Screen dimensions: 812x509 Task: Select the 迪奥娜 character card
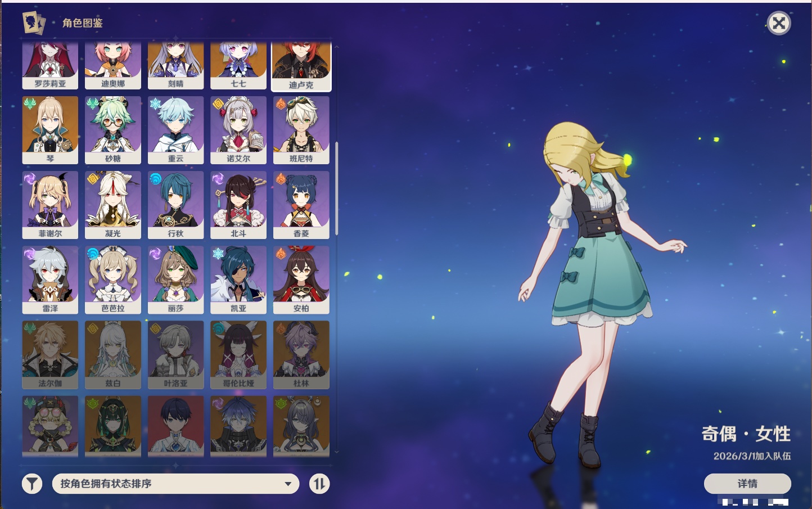tap(113, 65)
